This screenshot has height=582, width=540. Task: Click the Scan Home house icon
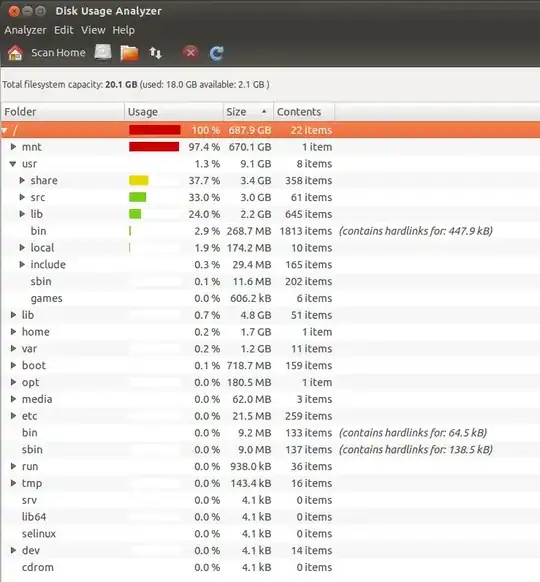click(x=15, y=53)
